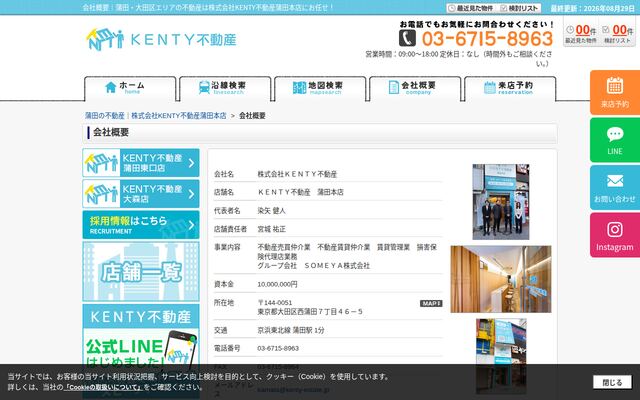
Task: Open the ホーム home tab
Action: point(130,88)
